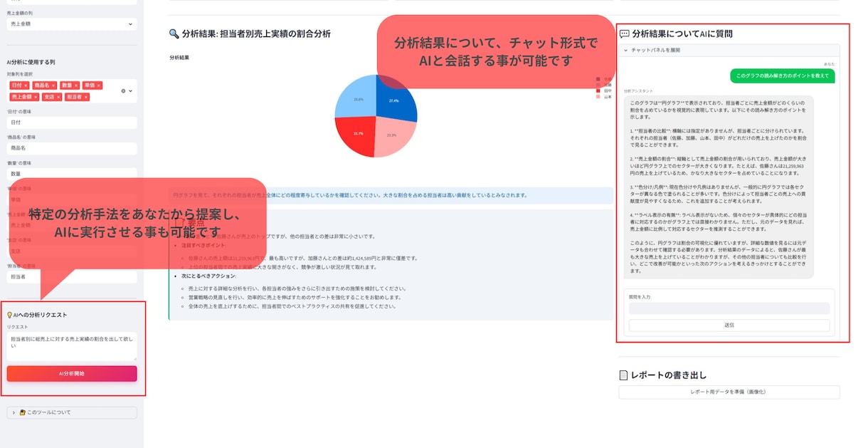Remove the 担当者 tag from the column selection
This screenshot has width=868, height=448.
coord(86,97)
